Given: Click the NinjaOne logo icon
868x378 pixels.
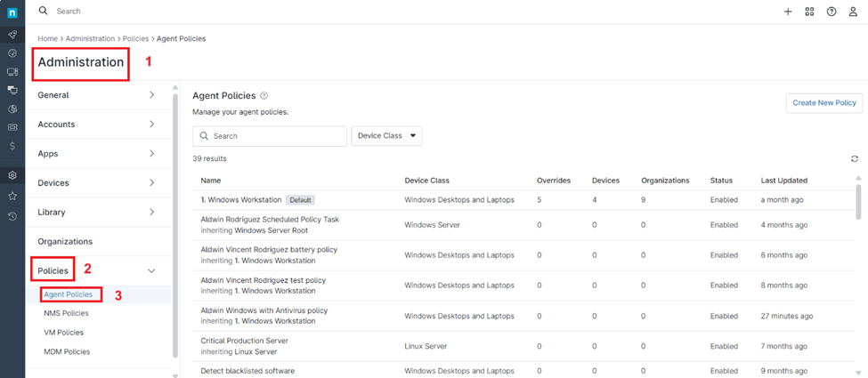Looking at the screenshot, I should [x=12, y=12].
